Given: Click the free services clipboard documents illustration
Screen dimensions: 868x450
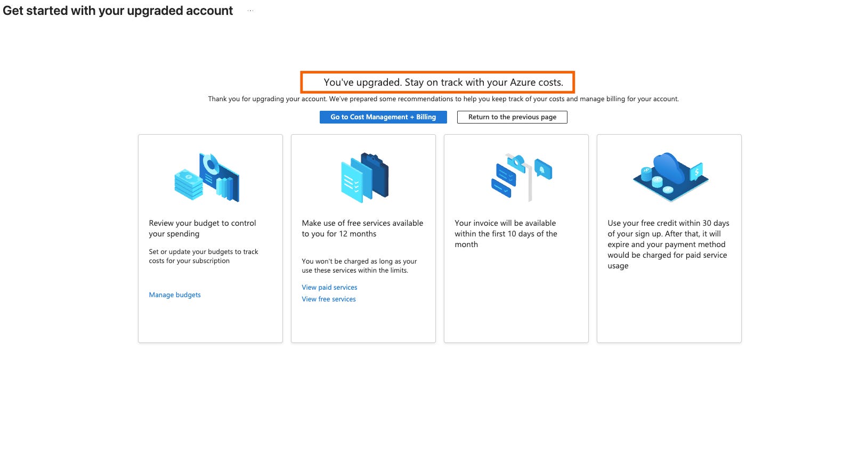Looking at the screenshot, I should click(364, 177).
